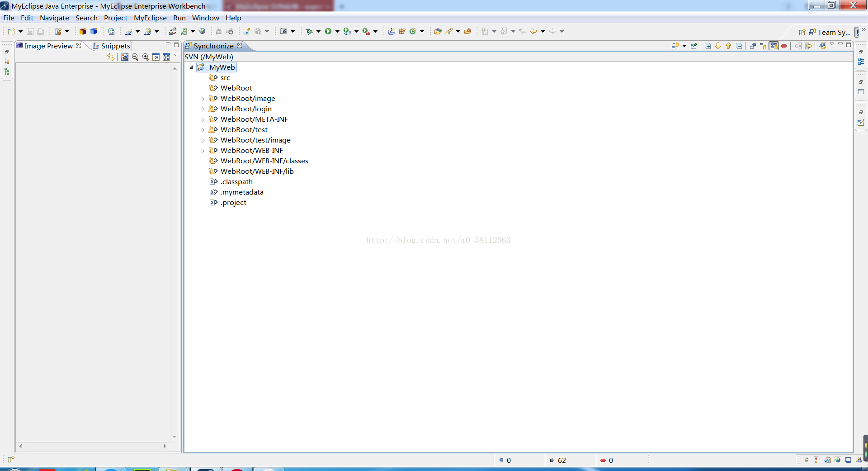
Task: Toggle Incoming/Outgoing Mode filter
Action: [x=774, y=46]
